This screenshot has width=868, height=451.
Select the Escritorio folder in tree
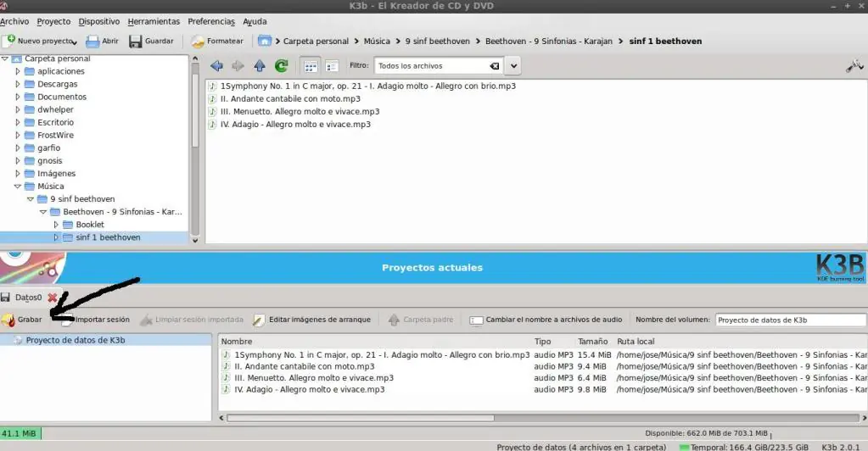[x=55, y=122]
